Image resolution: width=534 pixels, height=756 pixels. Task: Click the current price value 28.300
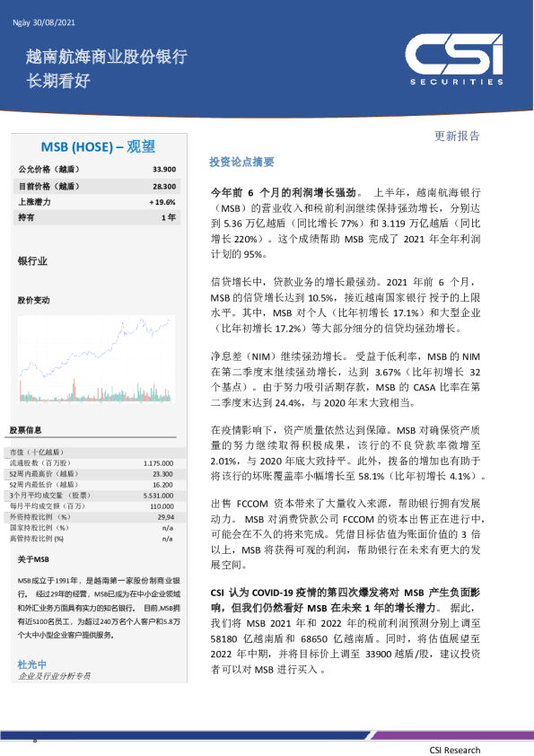click(x=164, y=187)
